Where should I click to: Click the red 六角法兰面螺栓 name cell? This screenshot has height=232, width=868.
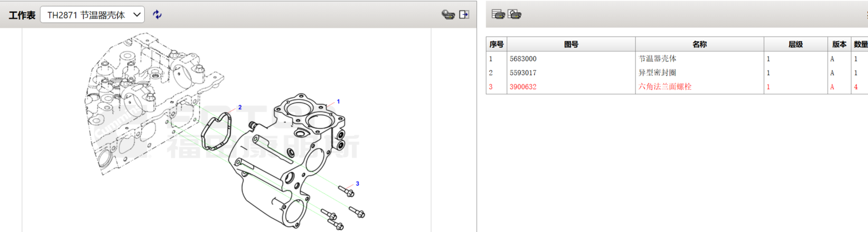pyautogui.click(x=665, y=87)
